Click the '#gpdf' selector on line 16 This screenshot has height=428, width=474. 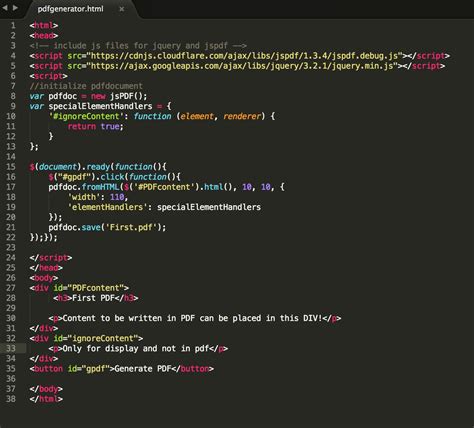coord(74,177)
